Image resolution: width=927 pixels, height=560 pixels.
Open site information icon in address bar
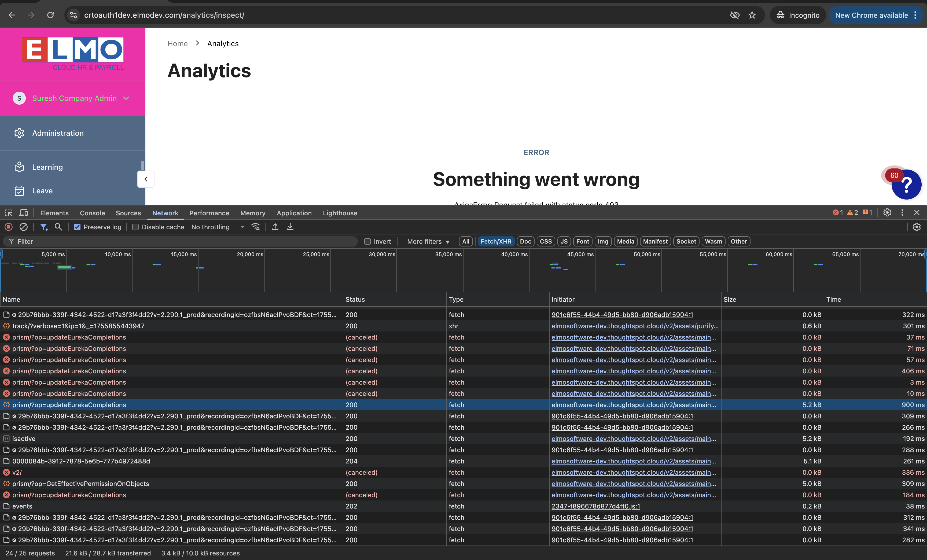(x=74, y=15)
